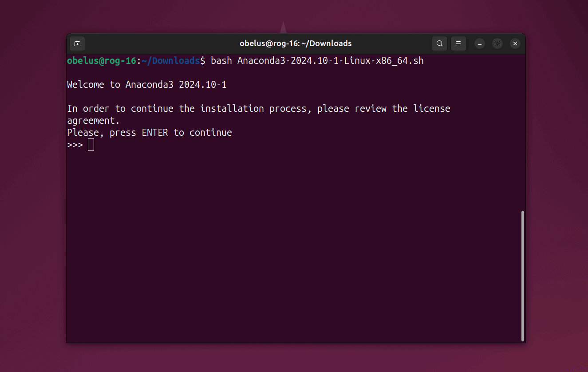Click the word bash in the command
Image resolution: width=588 pixels, height=372 pixels.
221,61
